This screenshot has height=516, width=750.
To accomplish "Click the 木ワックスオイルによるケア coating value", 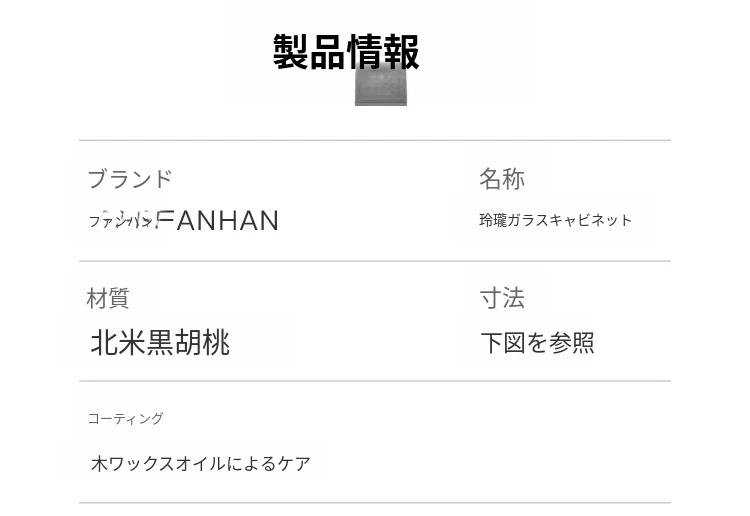I will pyautogui.click(x=201, y=464).
